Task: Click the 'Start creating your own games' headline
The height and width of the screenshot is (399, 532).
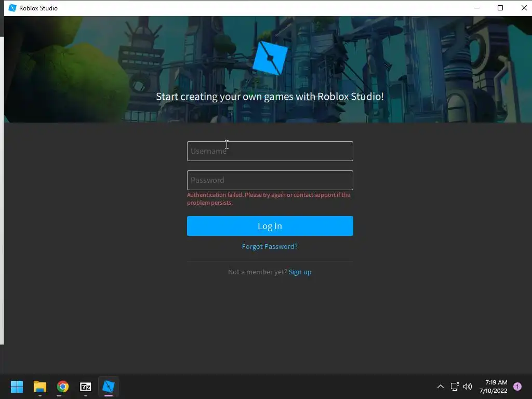Action: point(270,97)
